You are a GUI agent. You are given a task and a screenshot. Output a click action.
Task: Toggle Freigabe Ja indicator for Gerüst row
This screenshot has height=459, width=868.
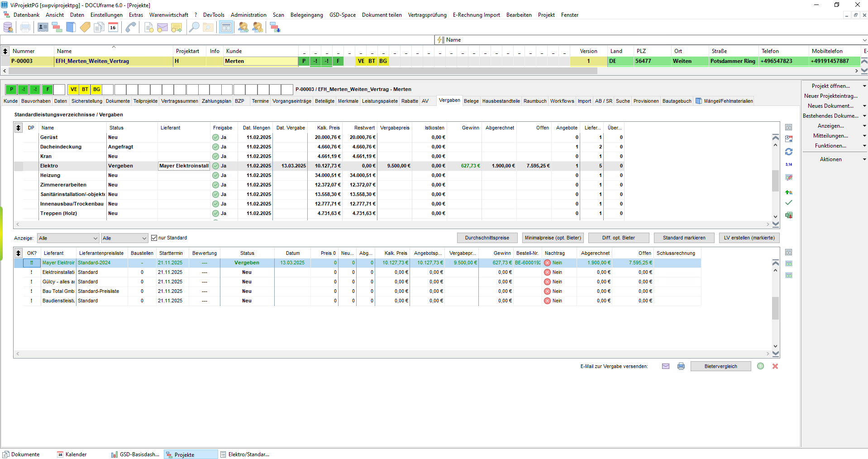[x=215, y=137]
